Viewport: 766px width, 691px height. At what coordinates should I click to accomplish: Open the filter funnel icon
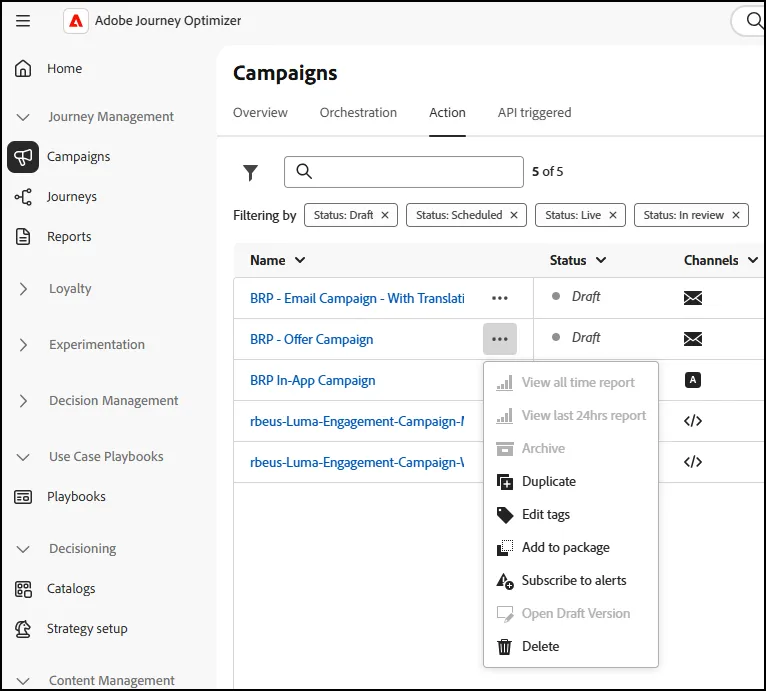(x=251, y=172)
